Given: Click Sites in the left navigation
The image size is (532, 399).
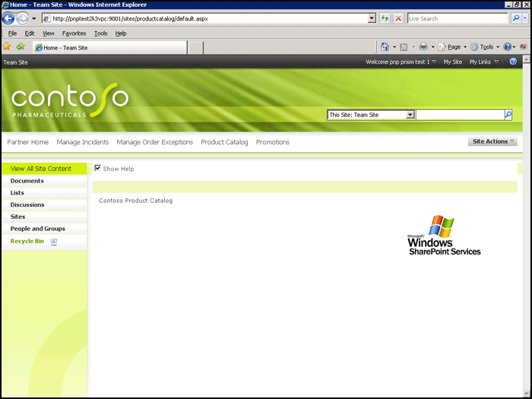Looking at the screenshot, I should (x=17, y=217).
